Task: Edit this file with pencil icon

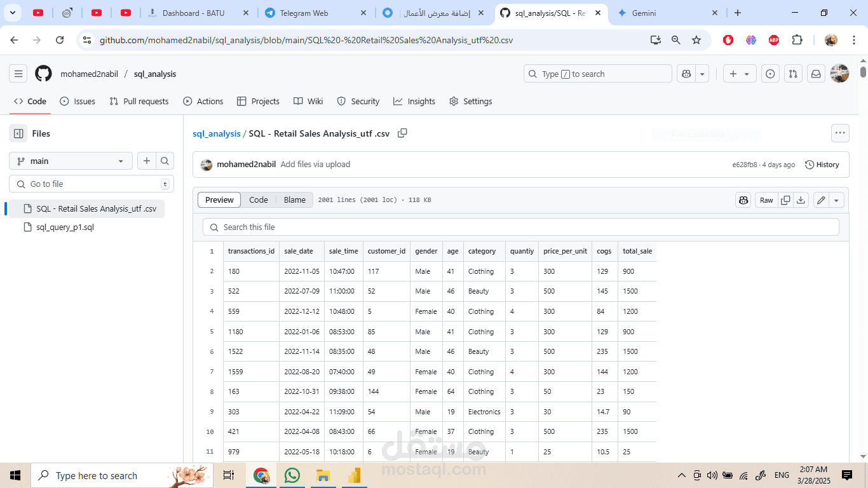Action: [x=821, y=200]
